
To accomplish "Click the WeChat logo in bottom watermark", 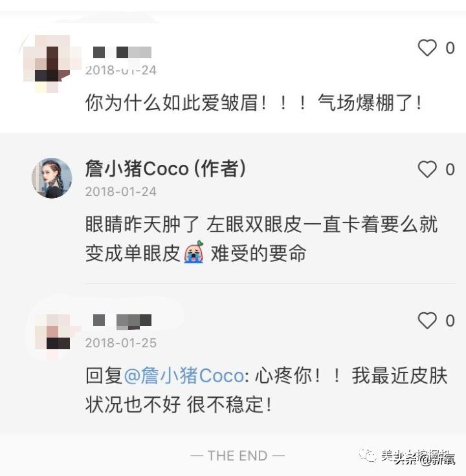I will click(368, 455).
